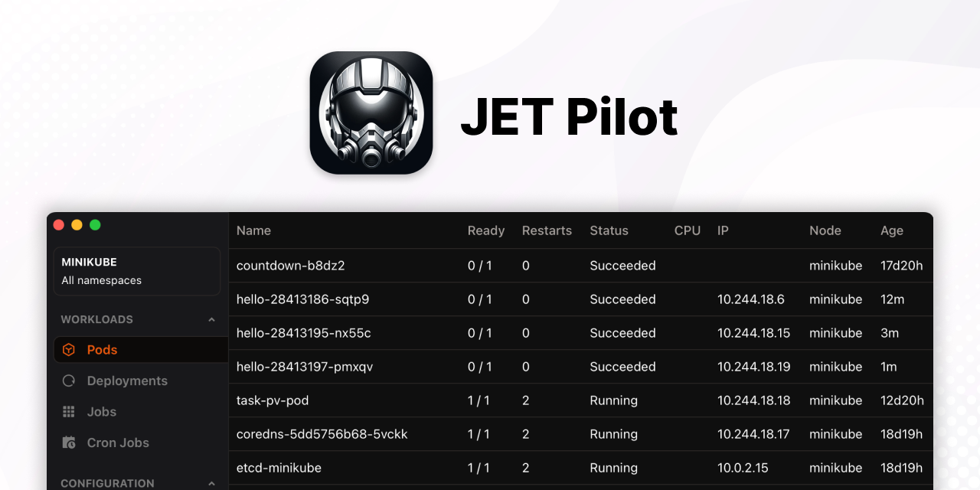
Task: Click the JET Pilot helmet logo
Action: pyautogui.click(x=371, y=113)
